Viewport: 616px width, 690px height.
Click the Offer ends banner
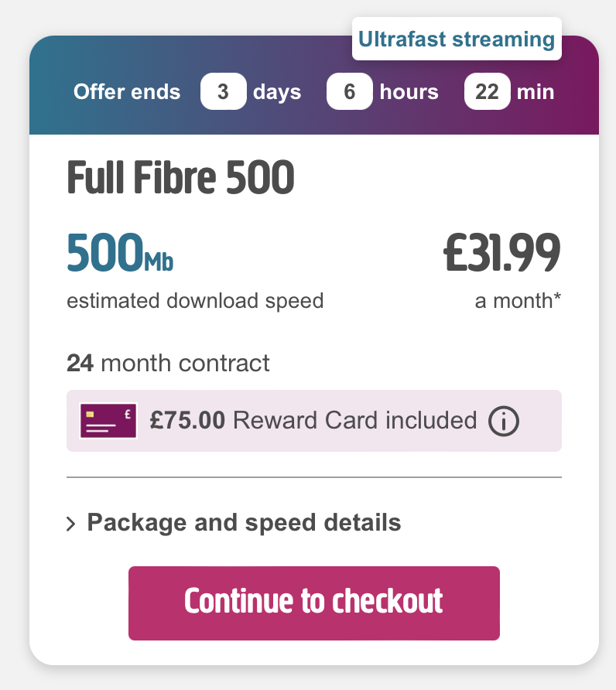(127, 91)
